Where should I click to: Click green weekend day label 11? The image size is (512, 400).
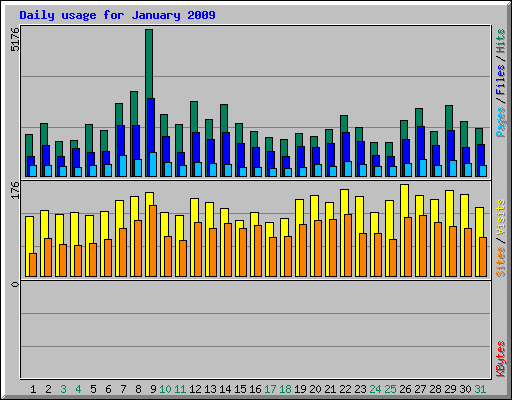pos(180,389)
